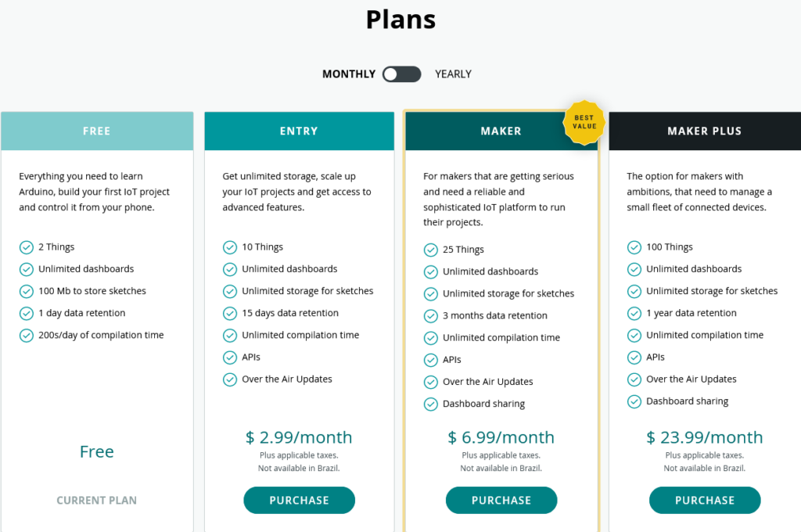
Task: Click the CURRENT PLAN label under Free
Action: pyautogui.click(x=96, y=501)
